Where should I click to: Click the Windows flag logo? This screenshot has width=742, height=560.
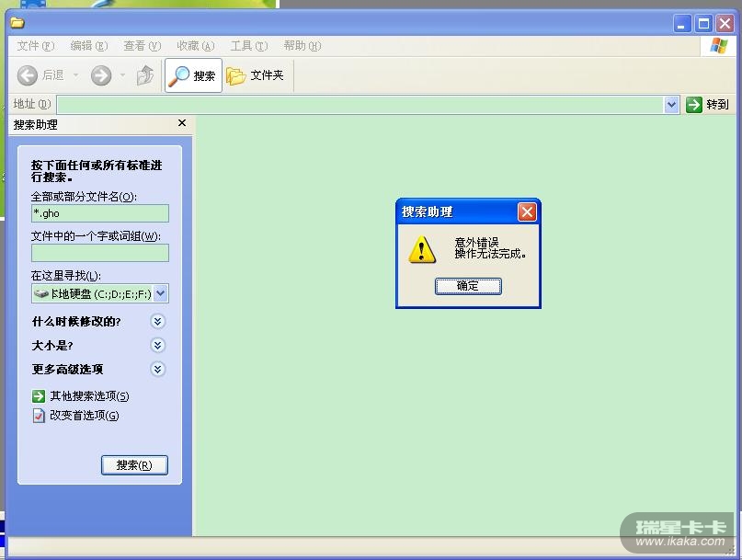pyautogui.click(x=718, y=46)
